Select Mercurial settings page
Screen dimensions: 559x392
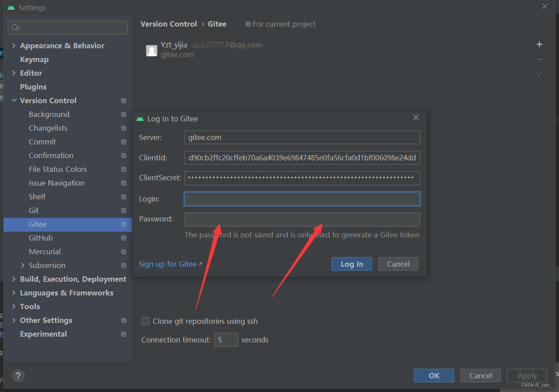click(45, 252)
